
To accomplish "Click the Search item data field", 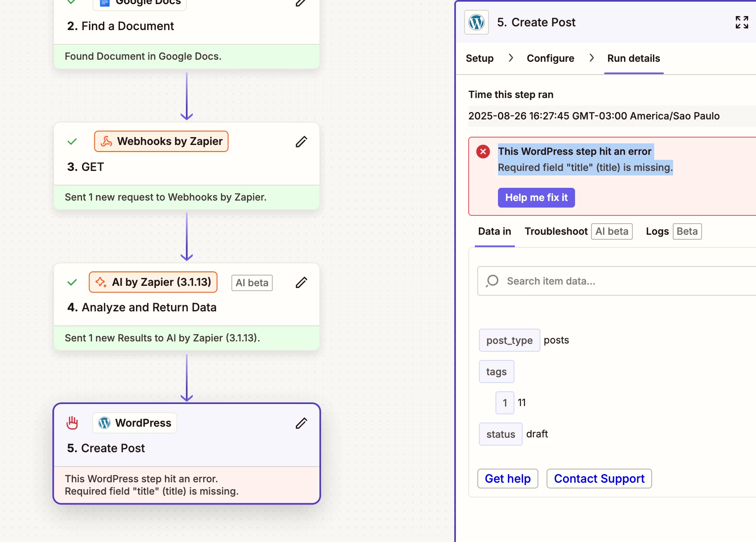I will pos(617,281).
